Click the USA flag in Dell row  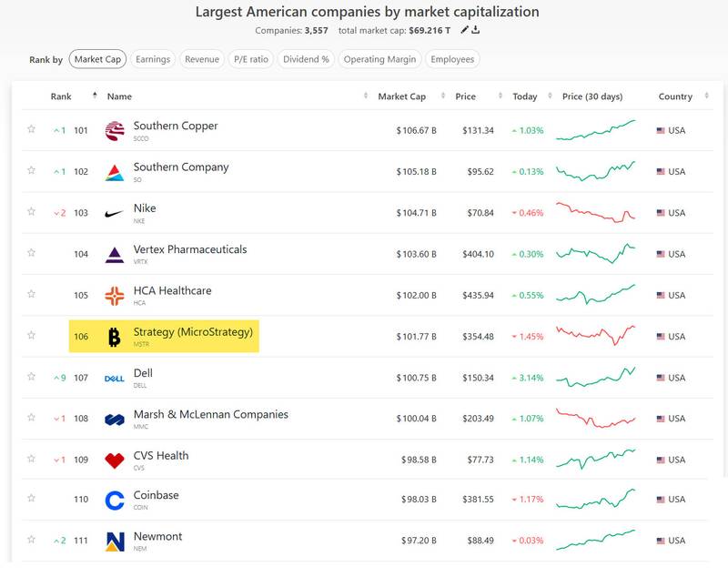pos(661,378)
